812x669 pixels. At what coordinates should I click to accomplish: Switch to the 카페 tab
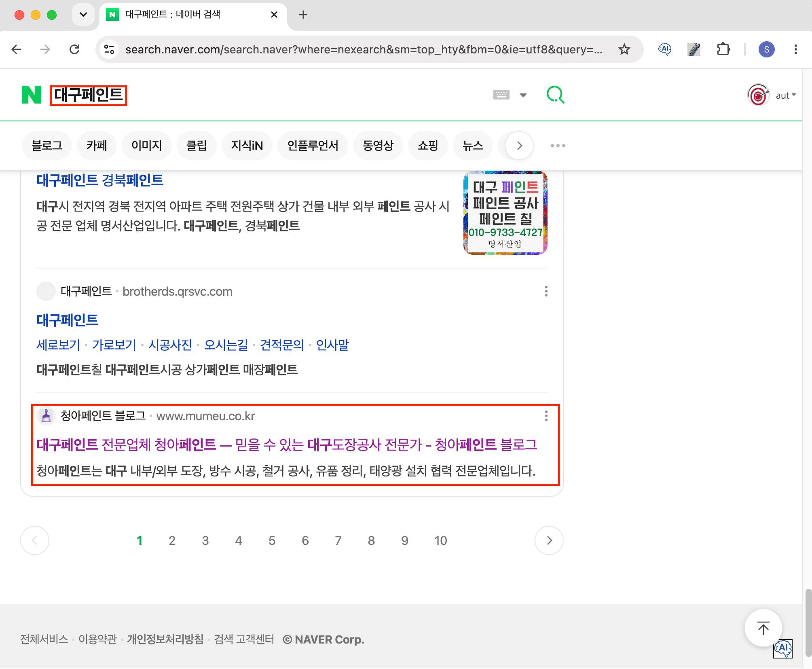pos(97,146)
